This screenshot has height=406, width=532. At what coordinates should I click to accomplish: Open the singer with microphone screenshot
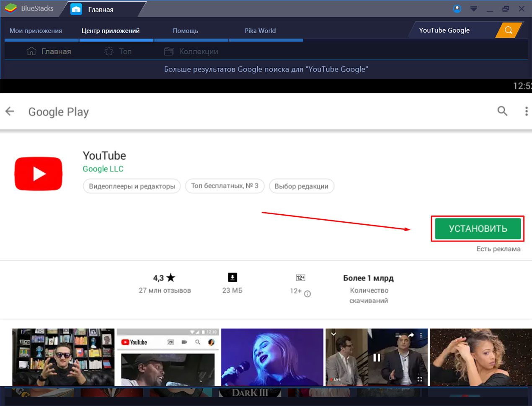pos(272,357)
